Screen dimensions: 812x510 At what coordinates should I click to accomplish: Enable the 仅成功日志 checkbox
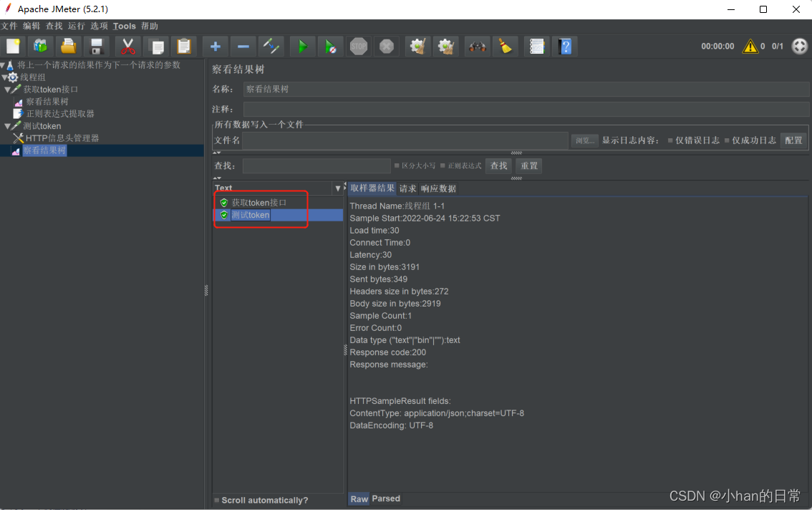[x=727, y=140]
